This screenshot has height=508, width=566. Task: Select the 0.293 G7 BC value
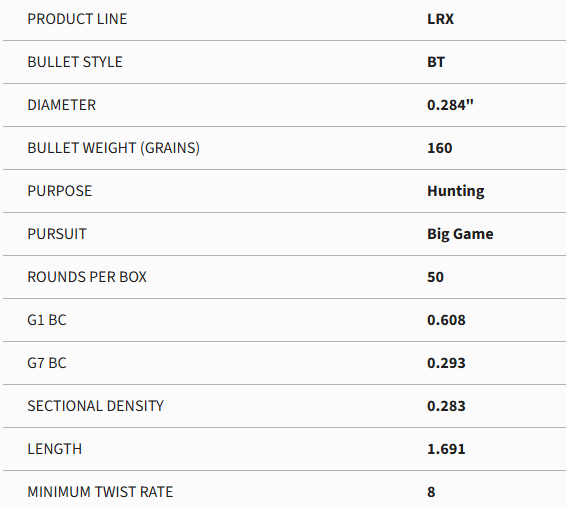tap(446, 362)
